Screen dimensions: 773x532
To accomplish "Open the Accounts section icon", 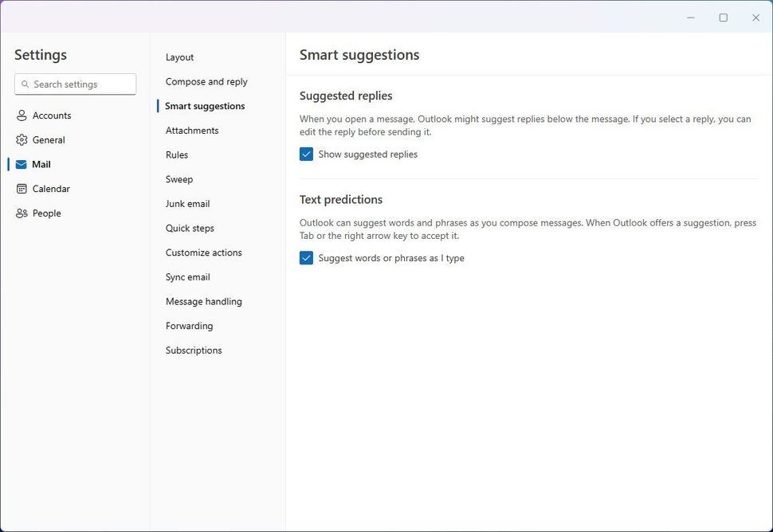I will (20, 115).
